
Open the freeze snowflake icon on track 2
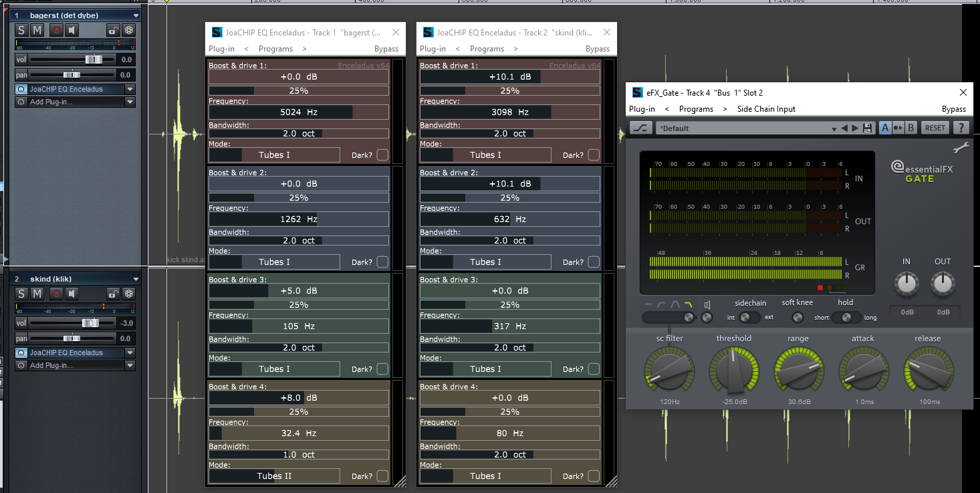pyautogui.click(x=128, y=294)
